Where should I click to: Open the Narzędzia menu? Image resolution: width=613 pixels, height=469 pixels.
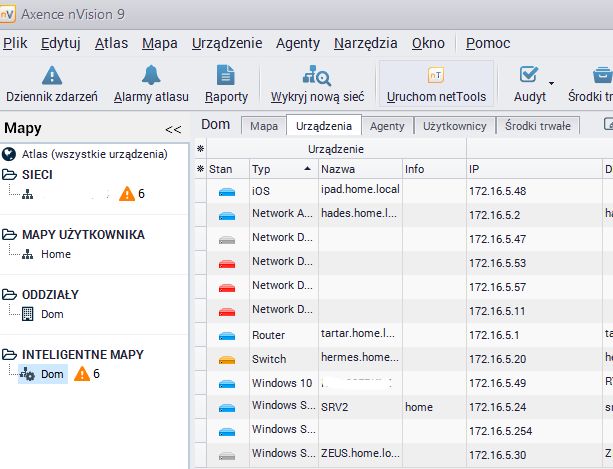click(366, 43)
